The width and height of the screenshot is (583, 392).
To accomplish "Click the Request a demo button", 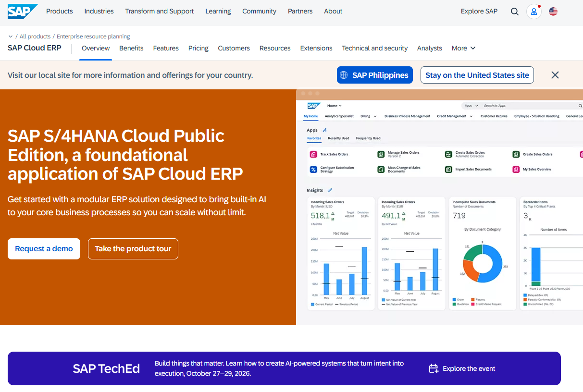I will (x=44, y=249).
